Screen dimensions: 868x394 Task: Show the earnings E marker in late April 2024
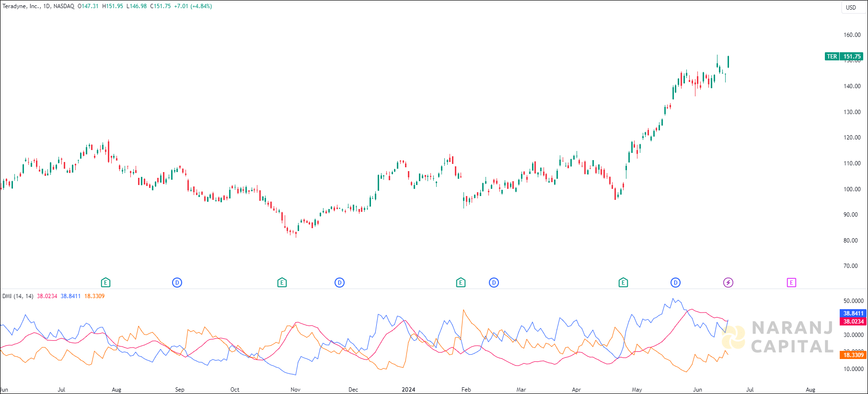(623, 283)
